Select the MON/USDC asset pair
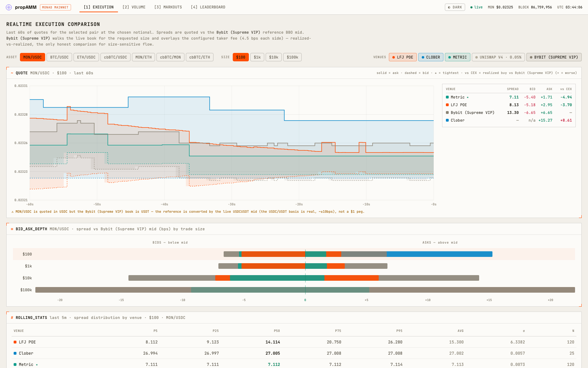588x368 pixels. click(33, 57)
